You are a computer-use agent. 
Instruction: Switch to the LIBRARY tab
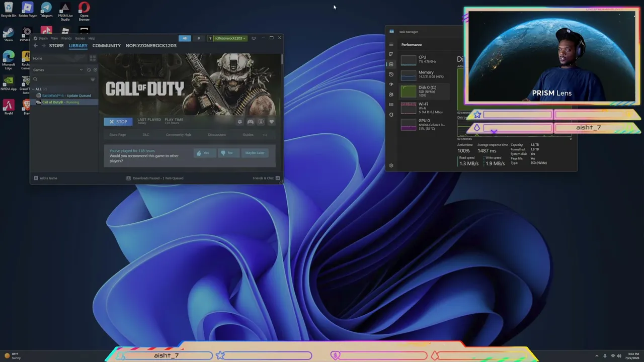pyautogui.click(x=78, y=46)
